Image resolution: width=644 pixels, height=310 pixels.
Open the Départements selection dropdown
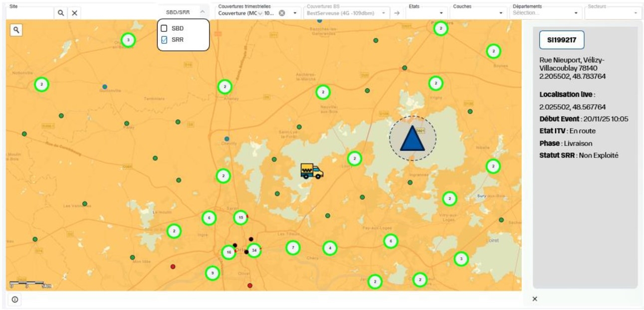pyautogui.click(x=577, y=13)
